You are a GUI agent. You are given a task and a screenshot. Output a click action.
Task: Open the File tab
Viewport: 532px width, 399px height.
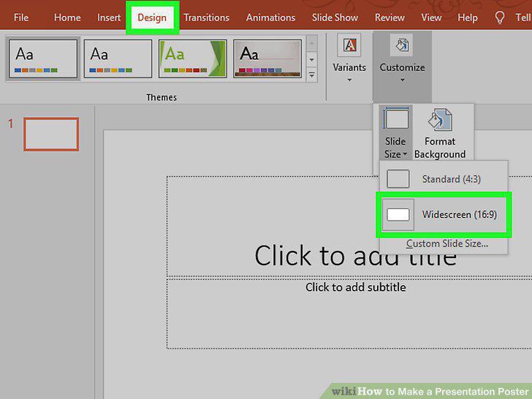(x=21, y=18)
